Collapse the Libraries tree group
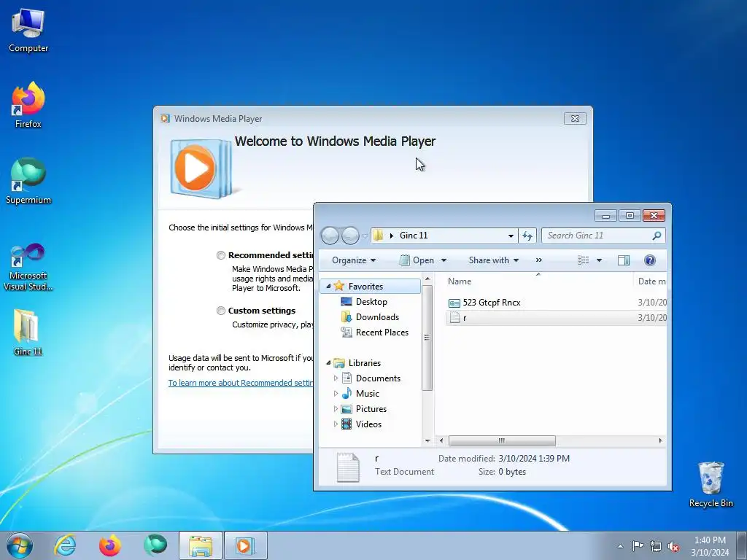The width and height of the screenshot is (747, 560). coord(328,363)
